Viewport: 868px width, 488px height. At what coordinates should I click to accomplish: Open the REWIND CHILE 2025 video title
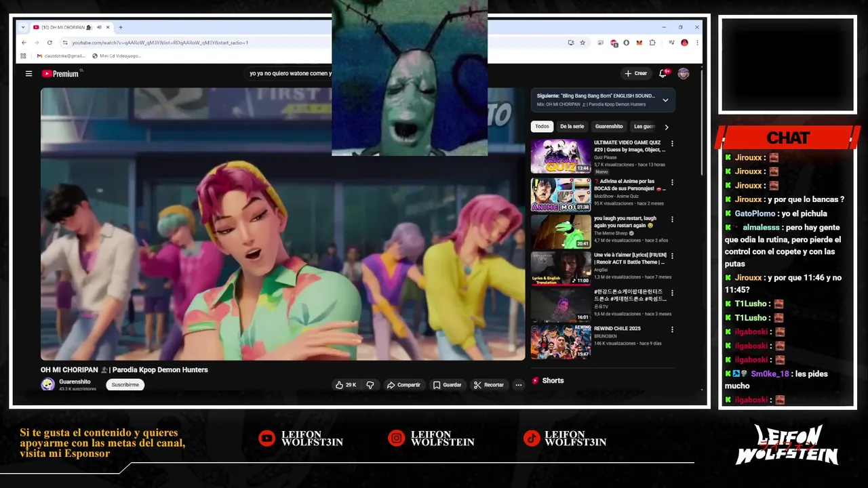tap(617, 329)
